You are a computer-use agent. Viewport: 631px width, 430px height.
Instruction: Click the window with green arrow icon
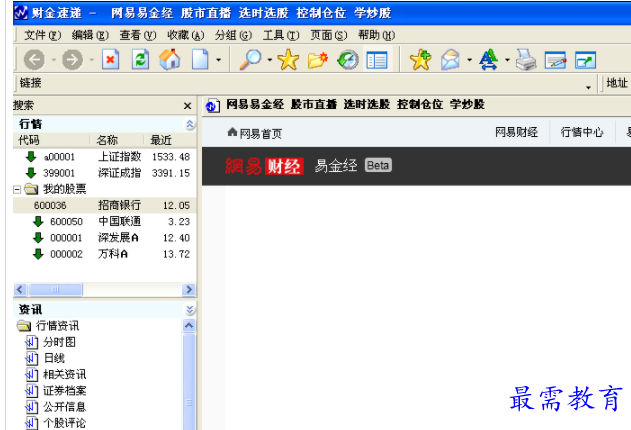coord(585,60)
